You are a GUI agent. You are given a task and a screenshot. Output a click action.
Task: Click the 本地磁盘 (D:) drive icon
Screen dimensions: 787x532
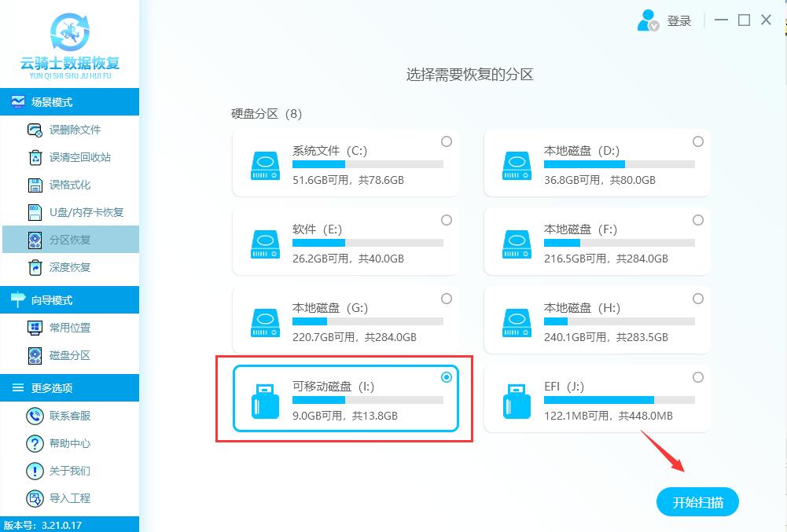pyautogui.click(x=517, y=166)
